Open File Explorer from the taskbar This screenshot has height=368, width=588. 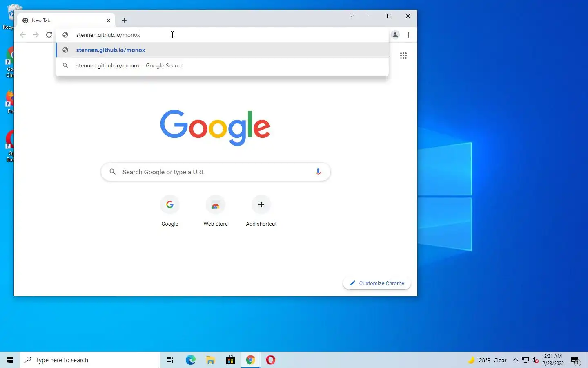click(210, 360)
